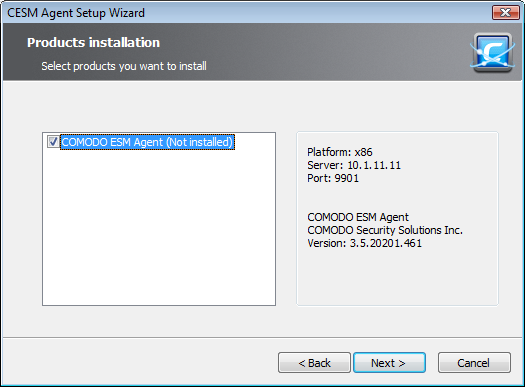Click the Port: 9901 info line
The image size is (525, 387).
[x=333, y=178]
